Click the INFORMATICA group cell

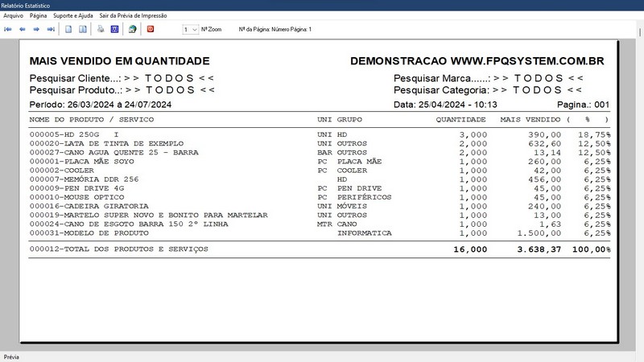365,233
